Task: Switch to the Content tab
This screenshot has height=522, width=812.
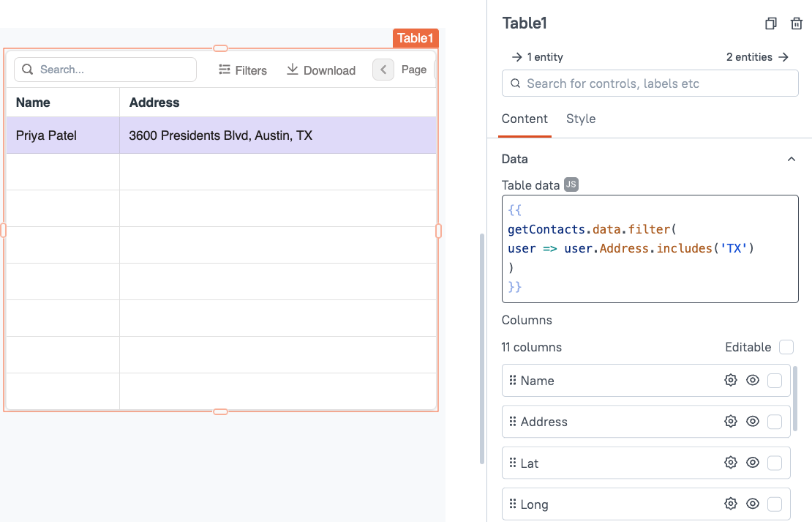Action: coord(525,119)
